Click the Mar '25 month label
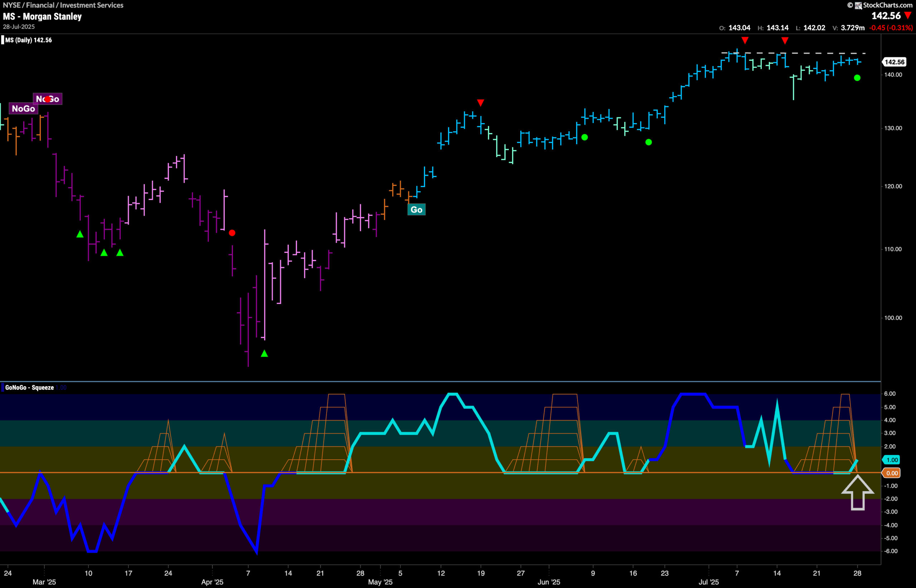This screenshot has height=588, width=916. (x=44, y=582)
